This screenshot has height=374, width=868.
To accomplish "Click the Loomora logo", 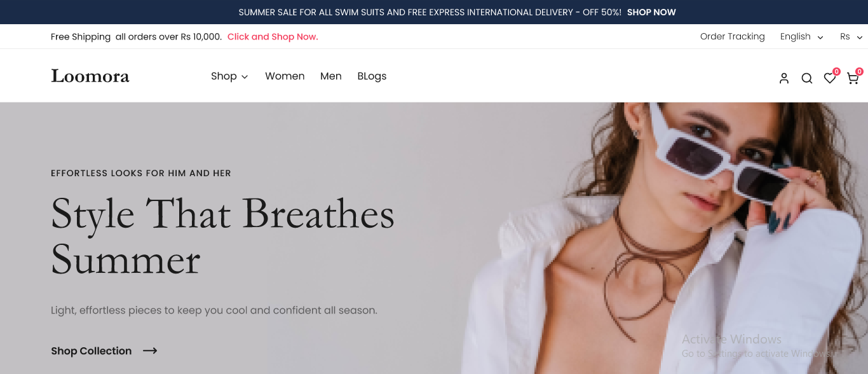I will click(90, 76).
